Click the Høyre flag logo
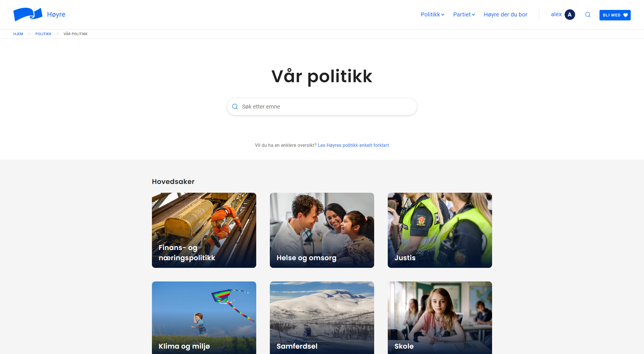644x354 pixels. coord(28,14)
